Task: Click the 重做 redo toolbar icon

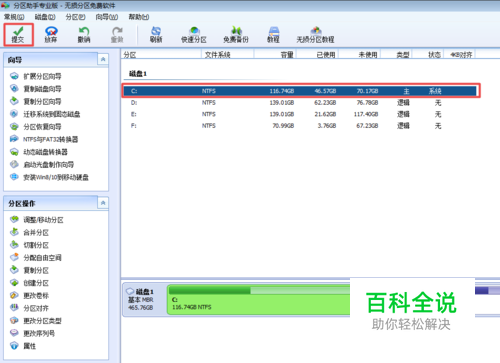Action: point(117,34)
